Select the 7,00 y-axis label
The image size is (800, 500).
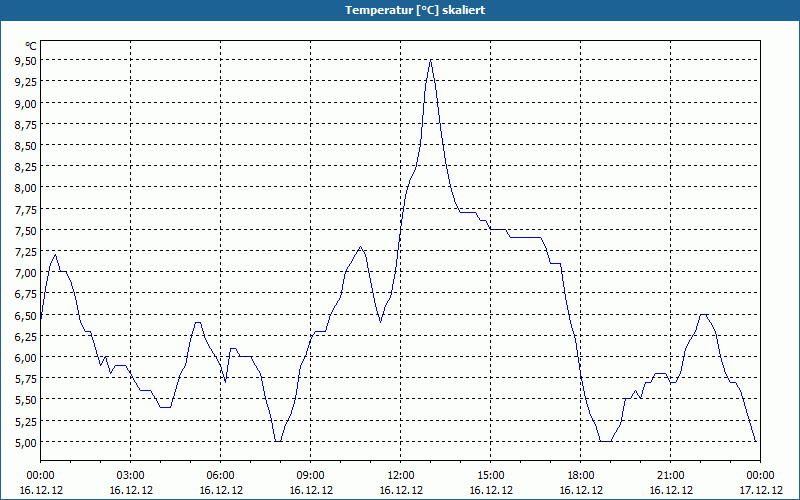coord(27,272)
